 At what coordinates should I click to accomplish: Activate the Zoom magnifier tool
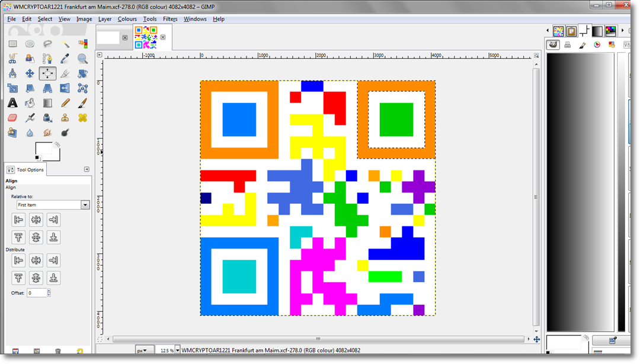tap(82, 59)
